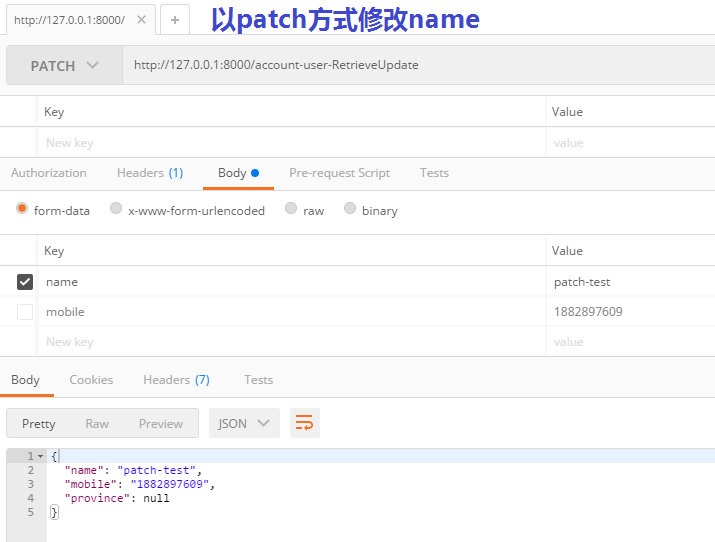
Task: Click line number 5 in gutter
Action: click(x=31, y=512)
